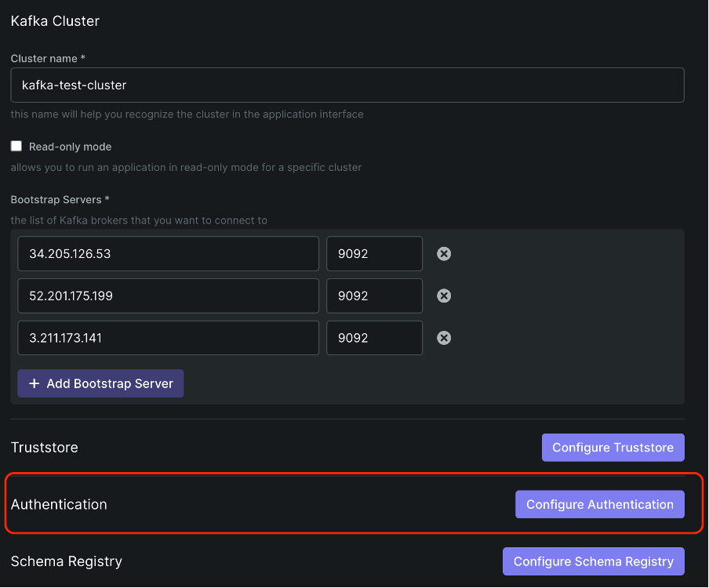The image size is (709, 588).
Task: Click the 'list of Kafka brokers' hint
Action: tap(139, 220)
